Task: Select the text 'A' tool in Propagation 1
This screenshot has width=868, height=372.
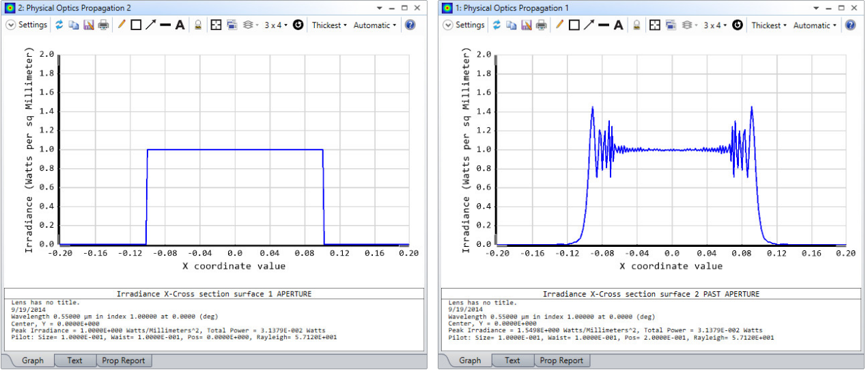Action: pos(618,25)
